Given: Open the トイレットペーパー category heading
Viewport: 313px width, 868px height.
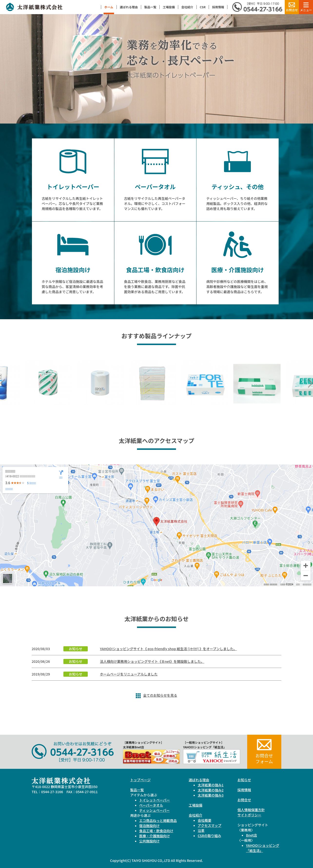Looking at the screenshot, I should [73, 187].
